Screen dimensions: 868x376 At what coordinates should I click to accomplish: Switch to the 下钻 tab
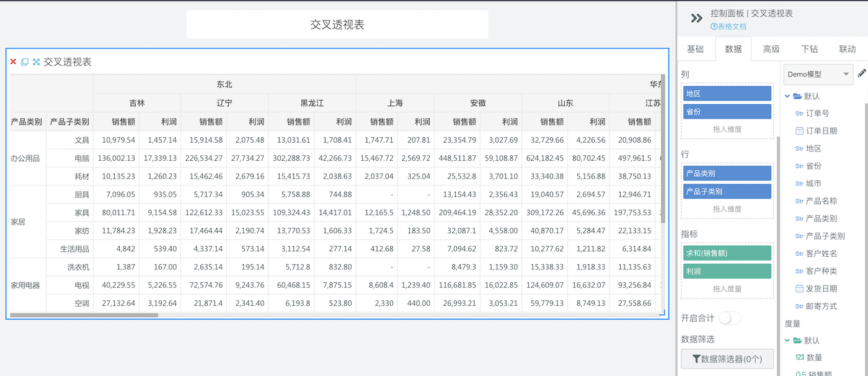click(x=809, y=49)
